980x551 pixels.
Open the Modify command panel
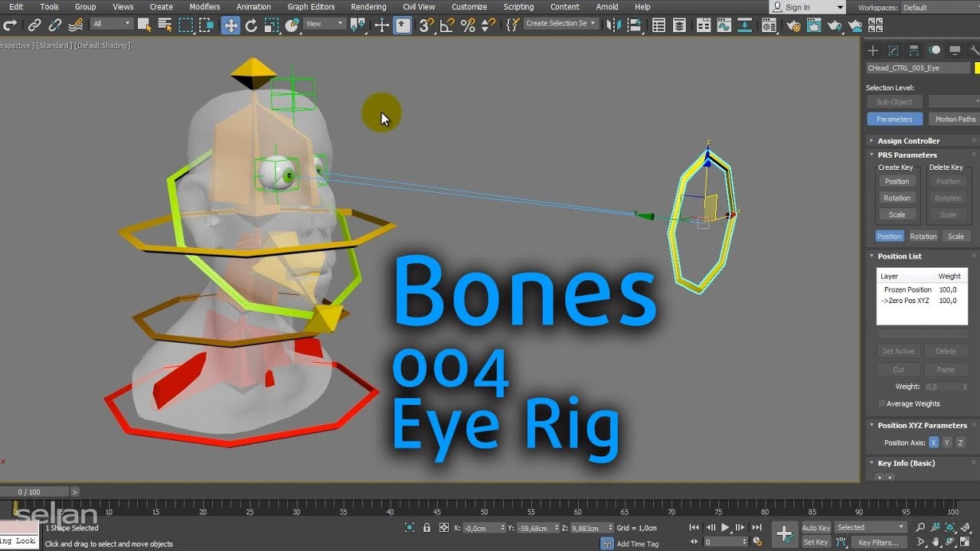(893, 51)
